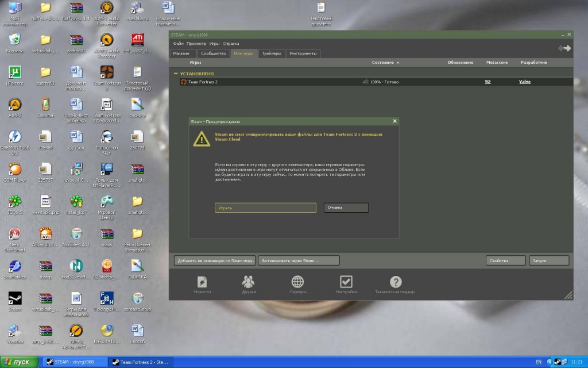The height and width of the screenshot is (368, 588).
Task: Click the Запуск button
Action: coord(549,260)
